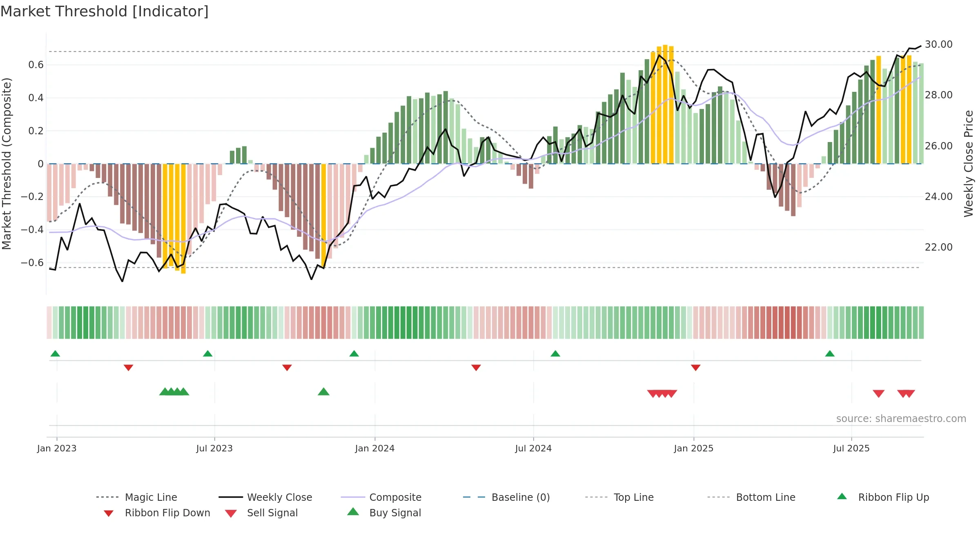Click the 0.6 composite axis label
The image size is (980, 551).
tap(36, 65)
